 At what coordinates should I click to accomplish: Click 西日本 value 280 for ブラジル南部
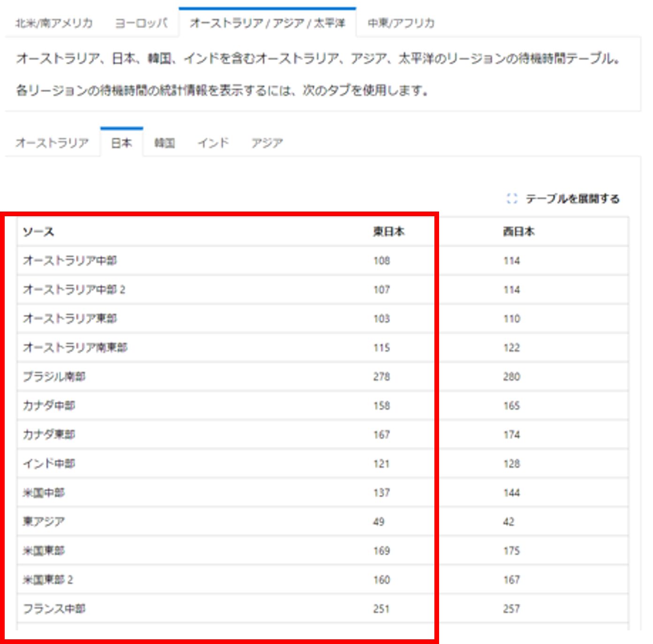coord(511,377)
